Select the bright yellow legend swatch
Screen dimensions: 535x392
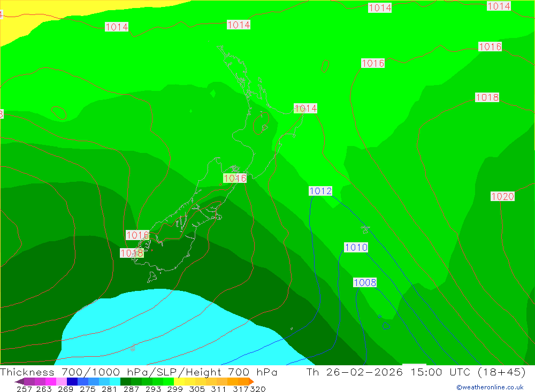pyautogui.click(x=179, y=381)
